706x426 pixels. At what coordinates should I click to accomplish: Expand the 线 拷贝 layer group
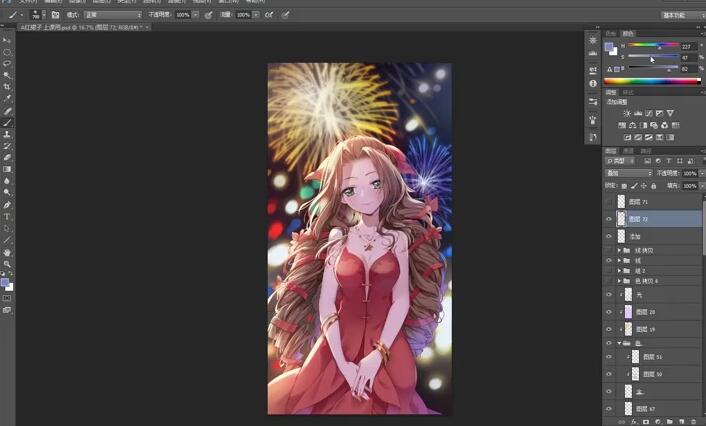[x=620, y=250]
